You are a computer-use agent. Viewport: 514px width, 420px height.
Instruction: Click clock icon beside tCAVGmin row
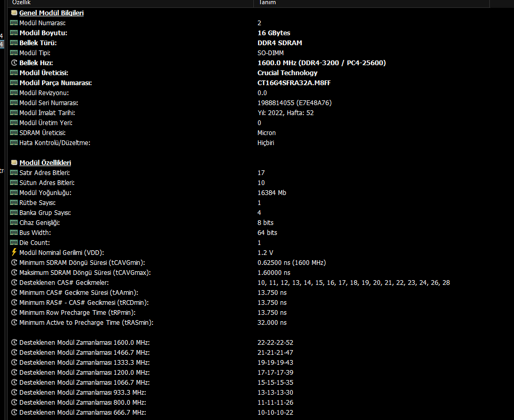14,263
